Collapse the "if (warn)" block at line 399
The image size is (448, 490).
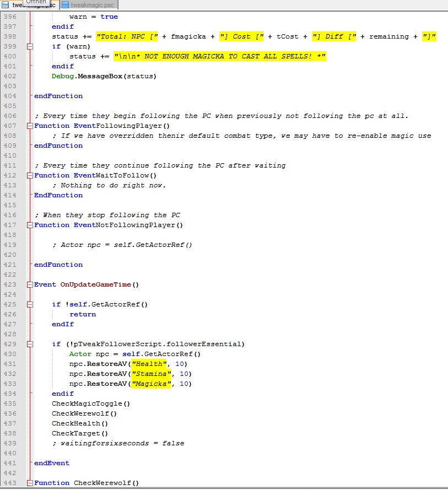(x=30, y=46)
